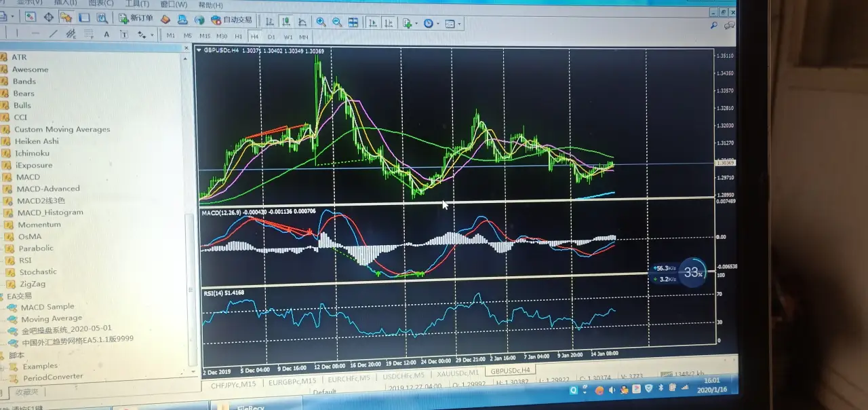The height and width of the screenshot is (410, 868).
Task: Select Heiken Ashi indicator in Navigator
Action: pyautogui.click(x=37, y=141)
